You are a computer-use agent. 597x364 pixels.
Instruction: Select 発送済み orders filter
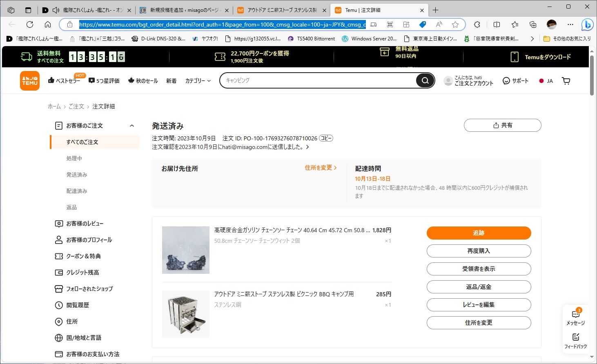(x=77, y=175)
